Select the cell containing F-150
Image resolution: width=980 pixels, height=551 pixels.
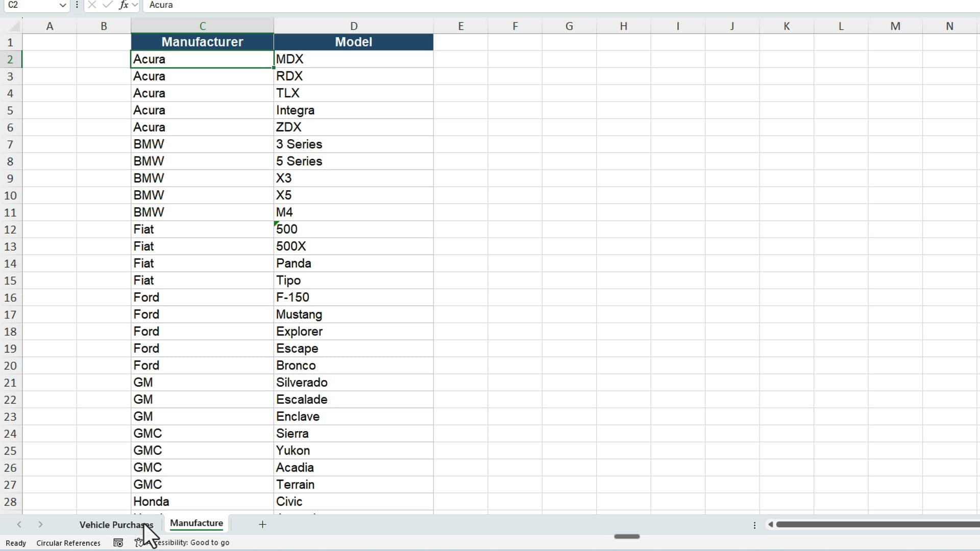pyautogui.click(x=354, y=297)
